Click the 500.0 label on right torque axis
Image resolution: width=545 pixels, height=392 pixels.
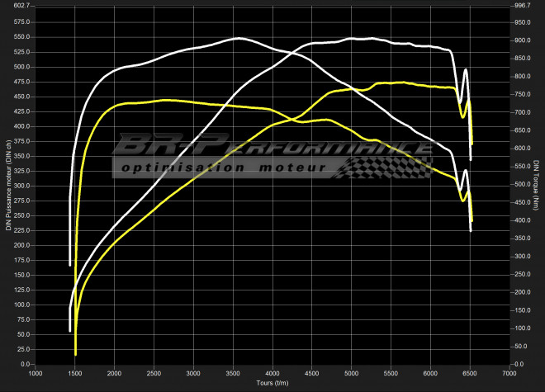[522, 184]
